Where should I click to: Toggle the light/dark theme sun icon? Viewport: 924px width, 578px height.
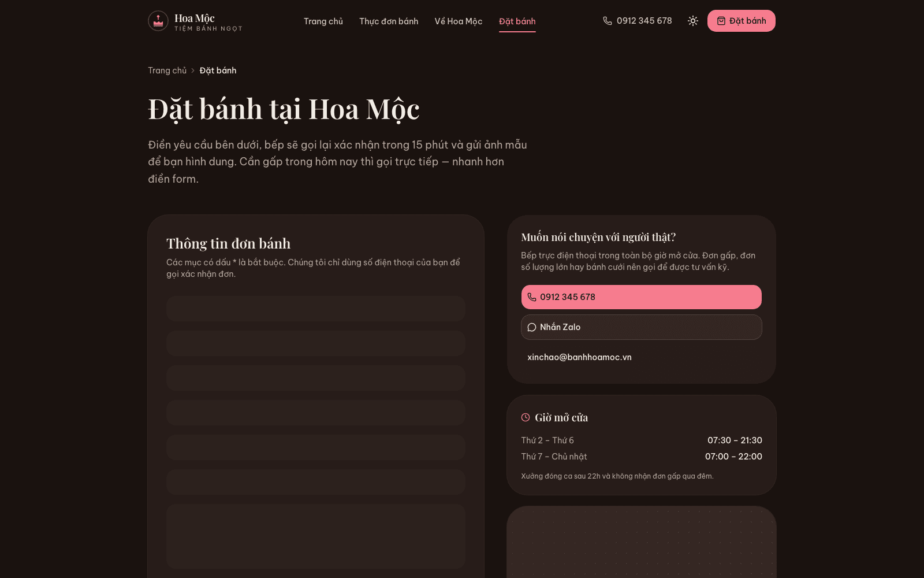(x=693, y=21)
